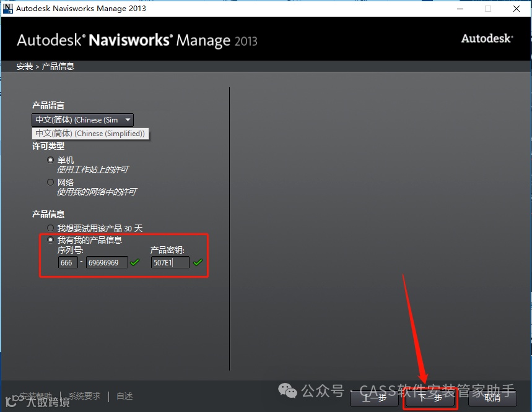Click the 下一步 next button
Image resolution: width=532 pixels, height=412 pixels.
point(430,398)
